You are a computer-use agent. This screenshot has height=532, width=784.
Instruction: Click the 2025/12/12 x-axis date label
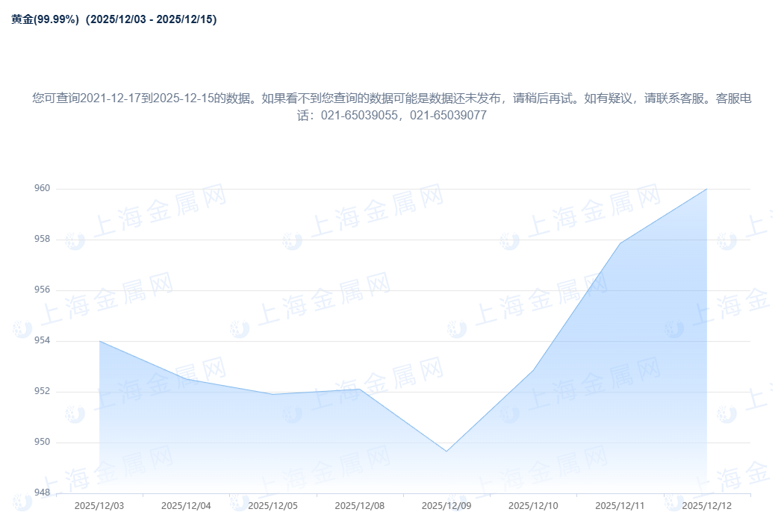[706, 506]
